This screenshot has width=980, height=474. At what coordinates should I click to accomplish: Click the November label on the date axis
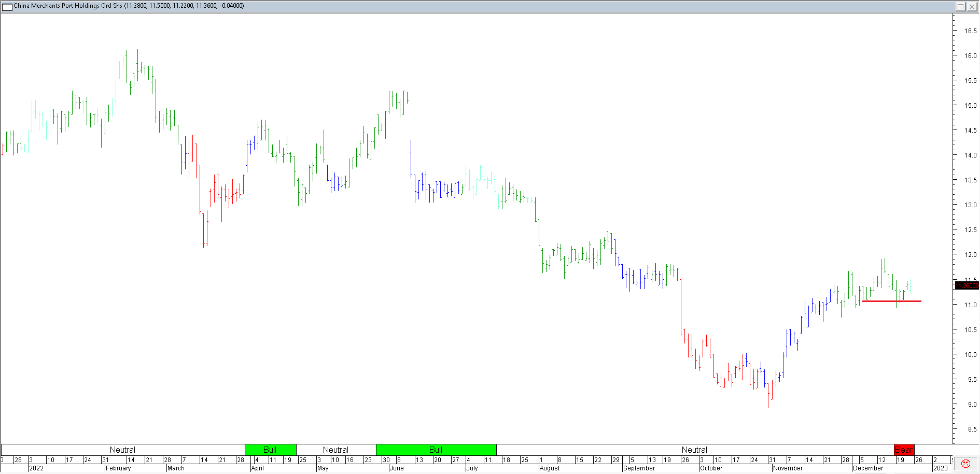tap(788, 468)
